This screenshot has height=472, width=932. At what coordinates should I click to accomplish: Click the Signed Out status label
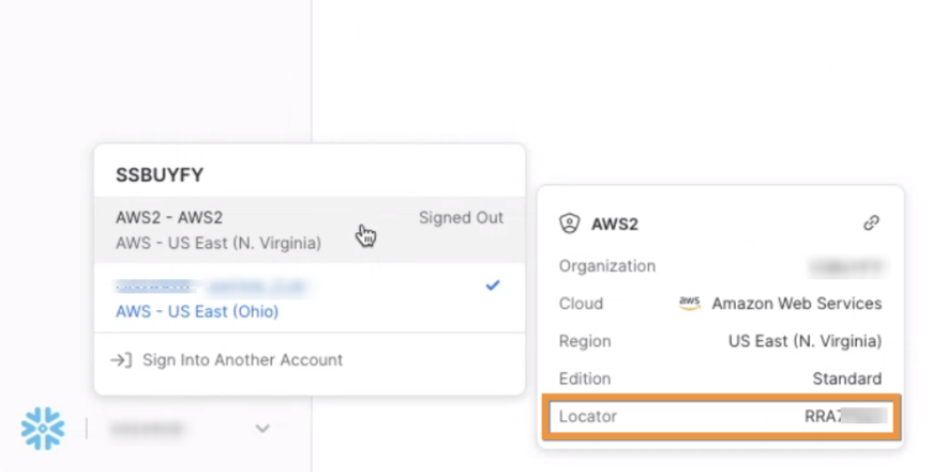click(x=461, y=218)
